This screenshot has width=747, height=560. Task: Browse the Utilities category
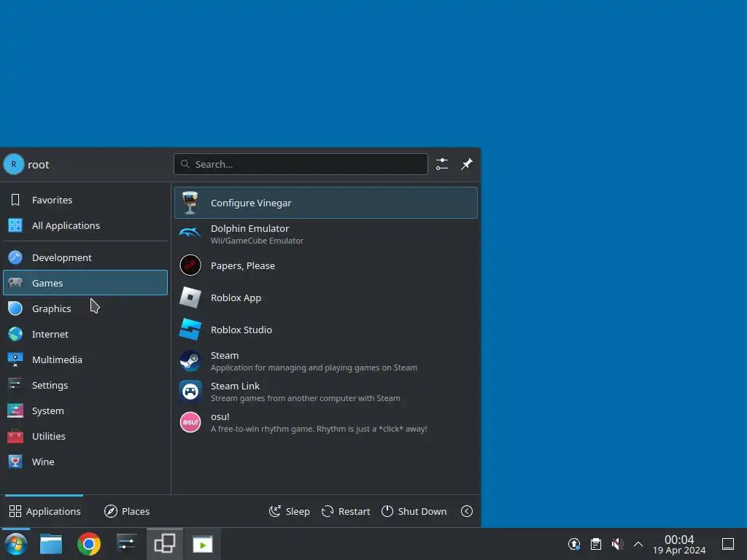point(85,436)
